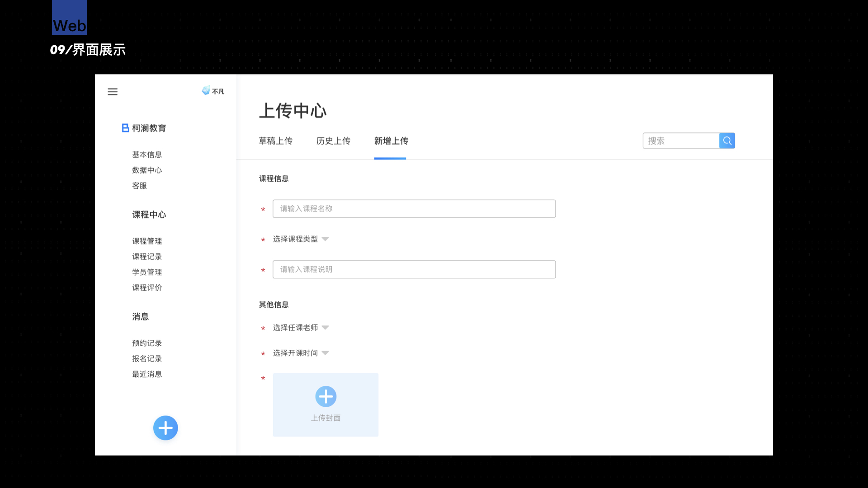Click the blue plus button in sidebar

[165, 428]
